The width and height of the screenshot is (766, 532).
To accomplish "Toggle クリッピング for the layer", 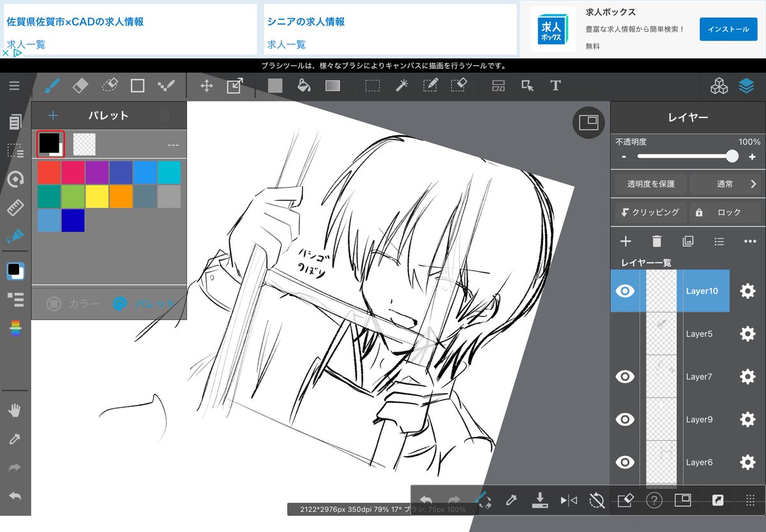I will pos(650,212).
